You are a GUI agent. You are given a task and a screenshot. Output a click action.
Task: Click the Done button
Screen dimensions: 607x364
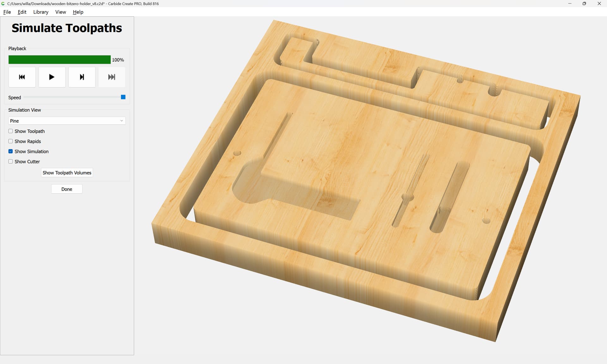pyautogui.click(x=67, y=189)
